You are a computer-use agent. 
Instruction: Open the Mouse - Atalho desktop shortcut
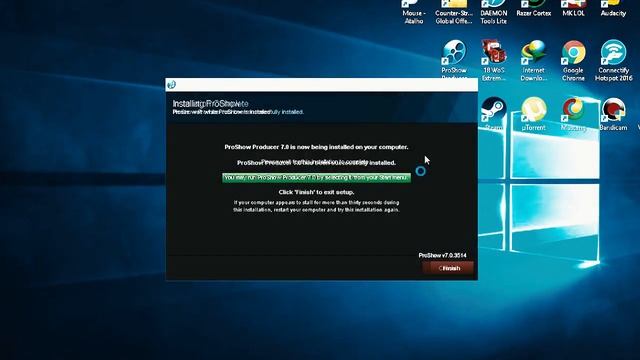(413, 11)
